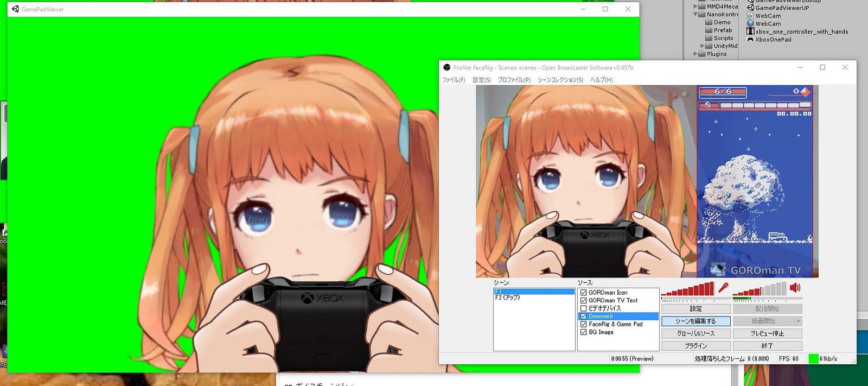
Task: Click the 61kb/s bitrate text
Action: [x=828, y=359]
